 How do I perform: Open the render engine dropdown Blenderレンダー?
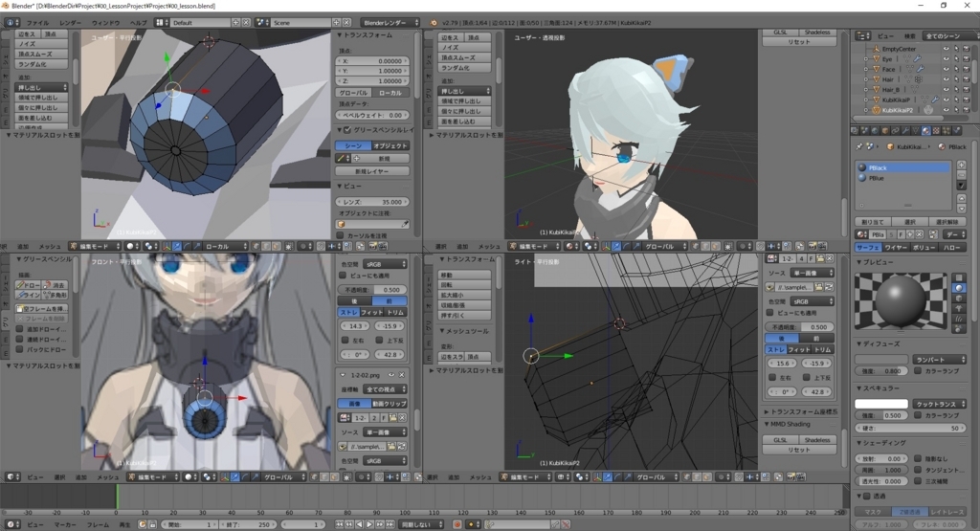point(390,23)
